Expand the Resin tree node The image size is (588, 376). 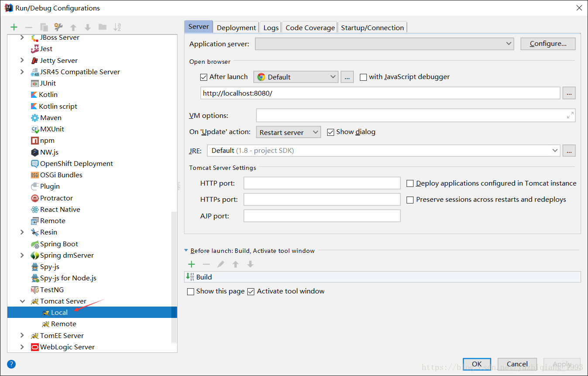pyautogui.click(x=22, y=232)
